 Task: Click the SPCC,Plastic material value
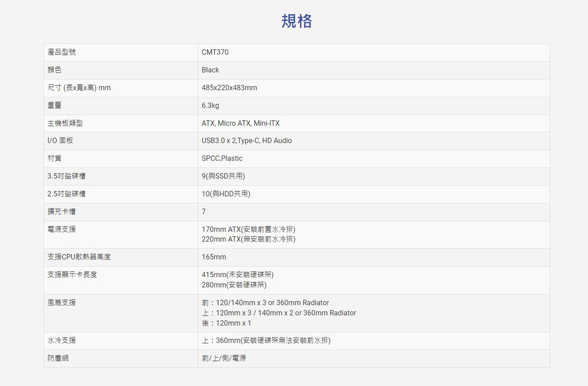tap(222, 158)
